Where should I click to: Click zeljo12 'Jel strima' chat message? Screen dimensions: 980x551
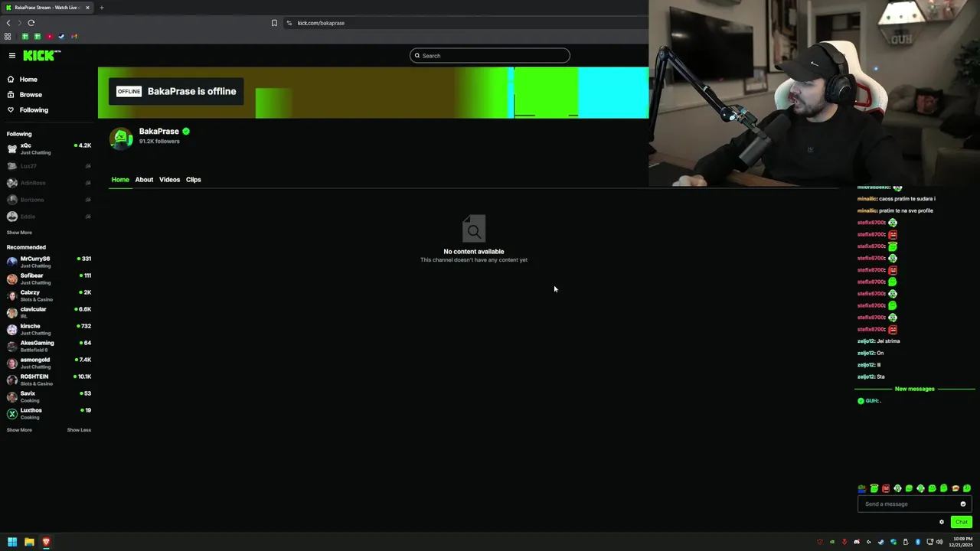pyautogui.click(x=879, y=341)
